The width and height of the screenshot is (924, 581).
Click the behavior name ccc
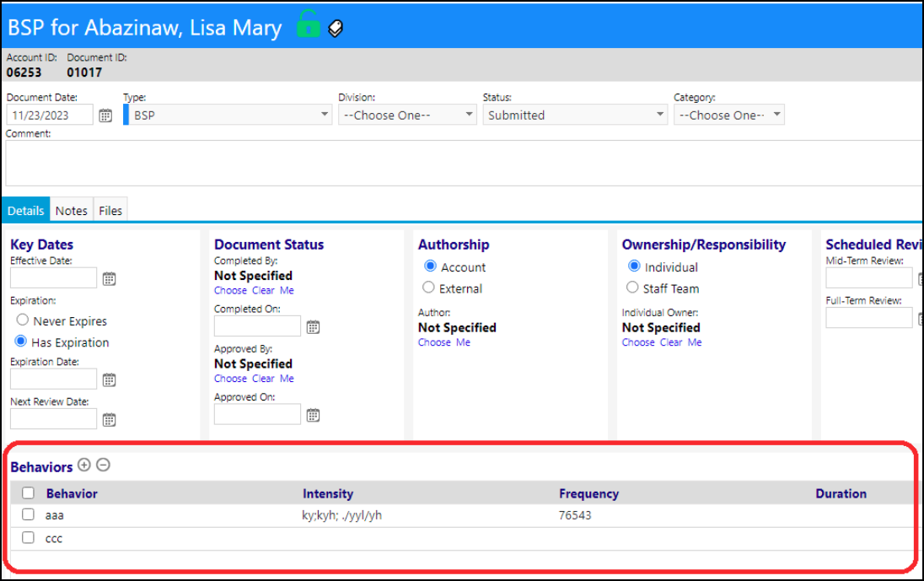coord(54,539)
